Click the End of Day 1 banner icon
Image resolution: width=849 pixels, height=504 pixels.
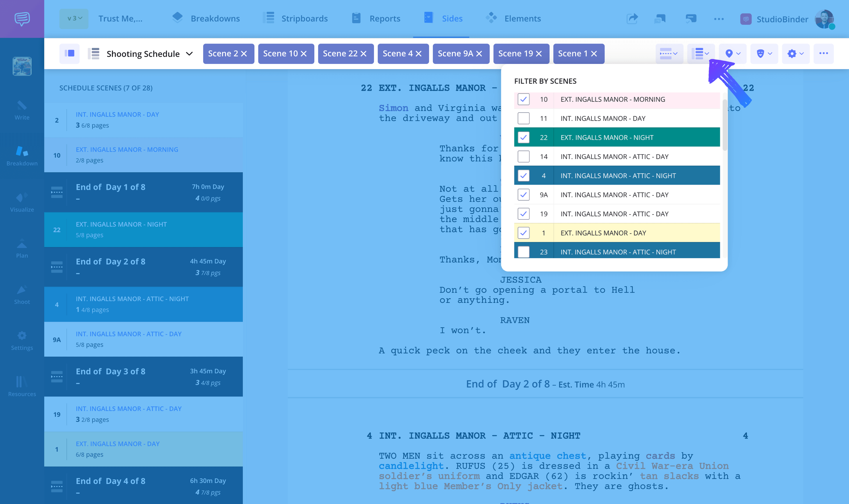click(x=57, y=192)
